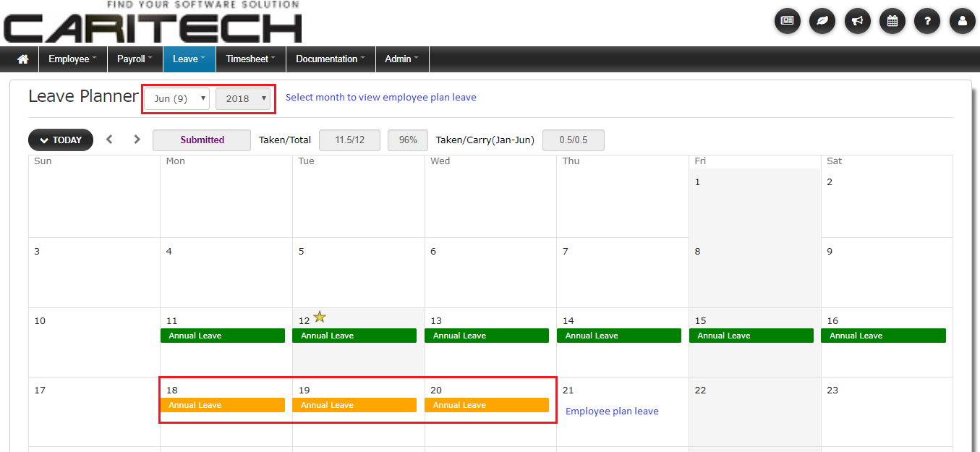Click the leaf icon button
This screenshot has height=452, width=980.
pos(822,21)
